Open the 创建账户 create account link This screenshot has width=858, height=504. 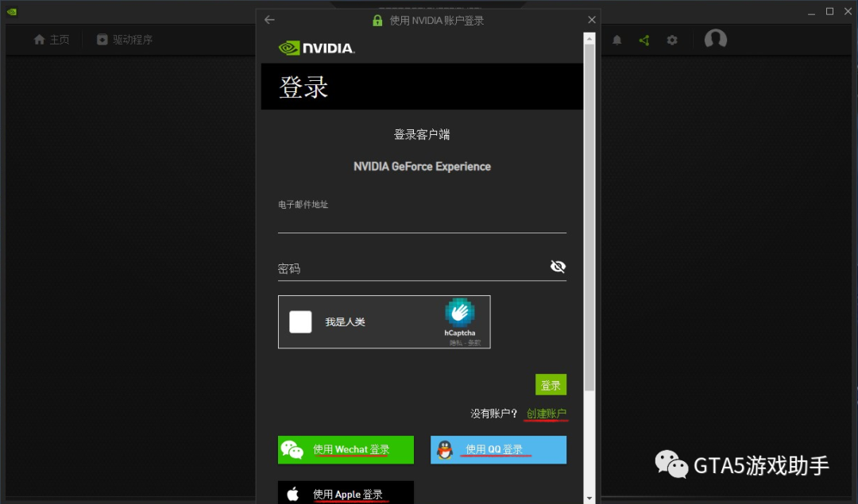pyautogui.click(x=546, y=414)
